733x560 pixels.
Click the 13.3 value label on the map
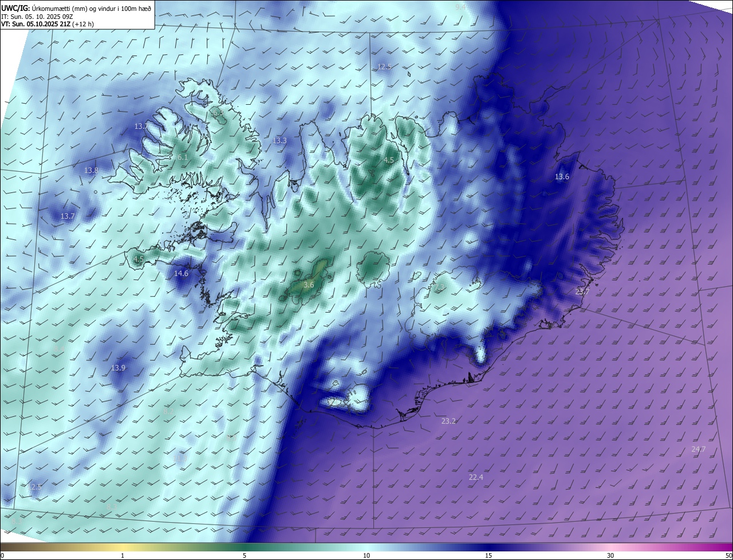coord(279,141)
